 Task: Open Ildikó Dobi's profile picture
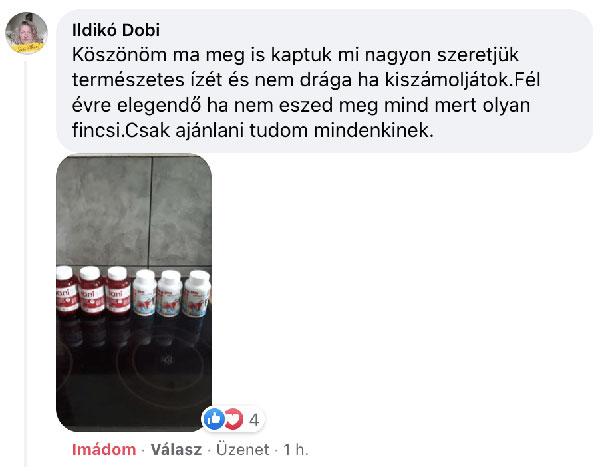(26, 33)
